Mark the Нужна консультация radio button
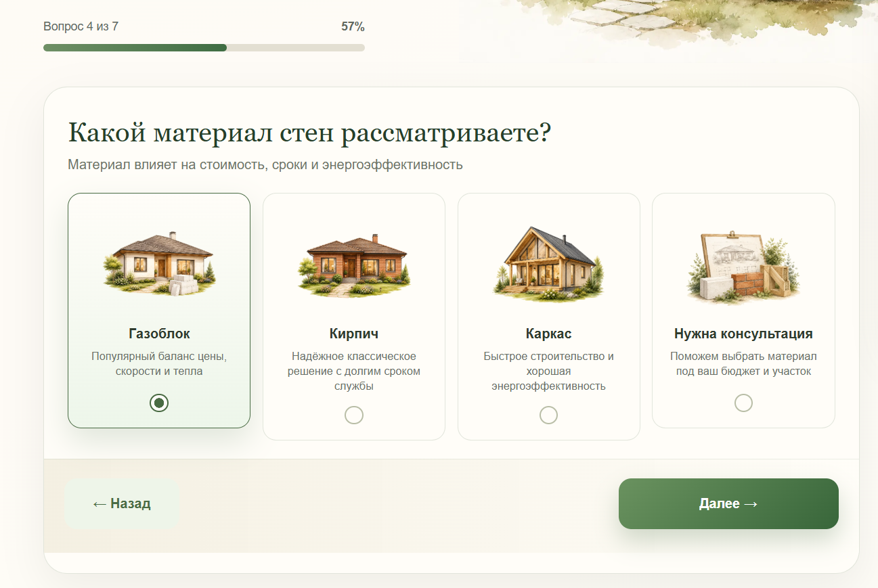 [743, 403]
